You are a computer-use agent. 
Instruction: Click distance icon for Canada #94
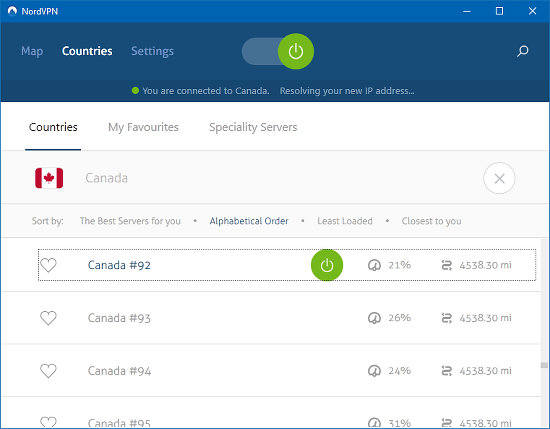pos(447,371)
